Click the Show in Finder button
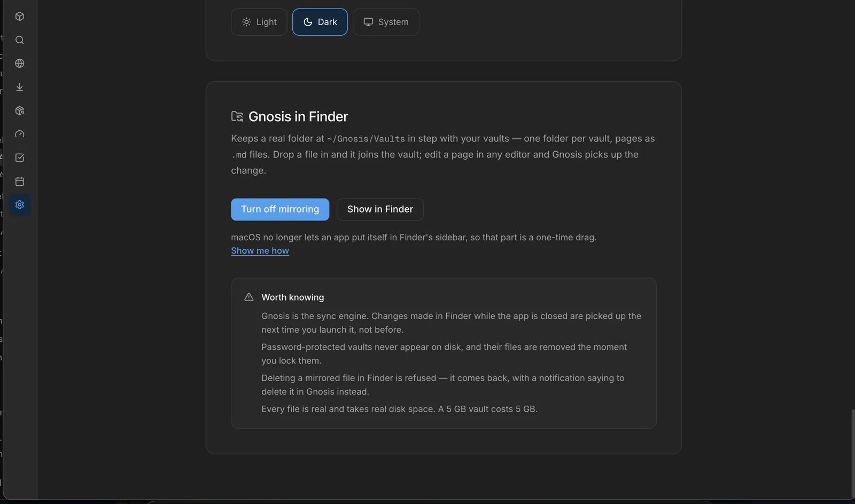Screen dimensions: 855x504 [380, 209]
